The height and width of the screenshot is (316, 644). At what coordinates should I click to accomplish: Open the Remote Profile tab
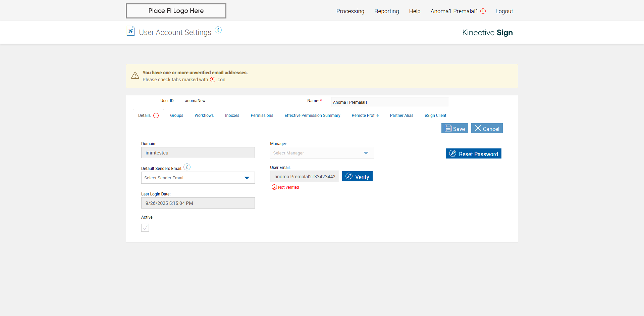coord(365,116)
